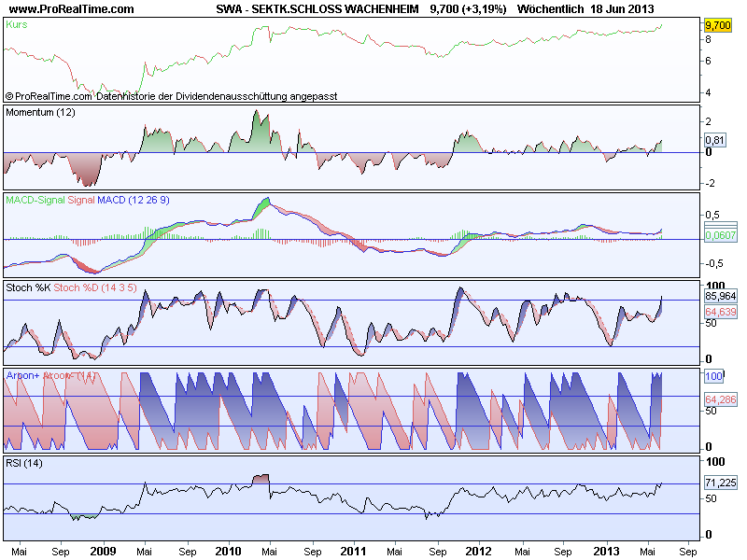Click the 2013 year marker on time axis
747x560 pixels.
(606, 552)
